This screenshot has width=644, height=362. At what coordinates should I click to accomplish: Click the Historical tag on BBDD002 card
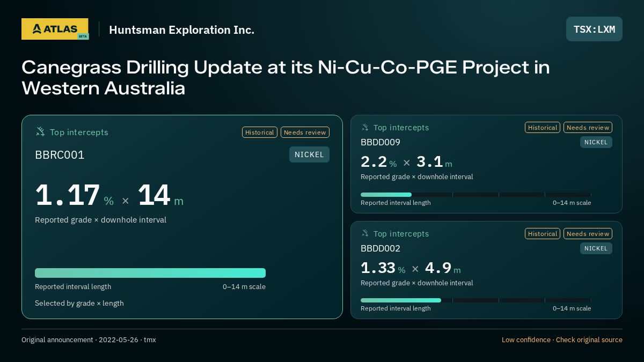[x=543, y=234]
